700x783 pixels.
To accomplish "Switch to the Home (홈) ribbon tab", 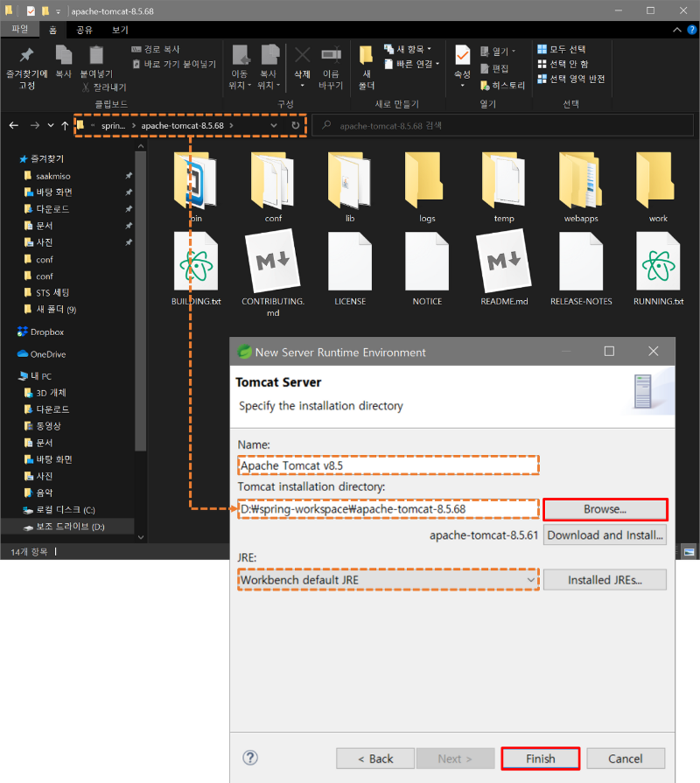I will point(52,30).
